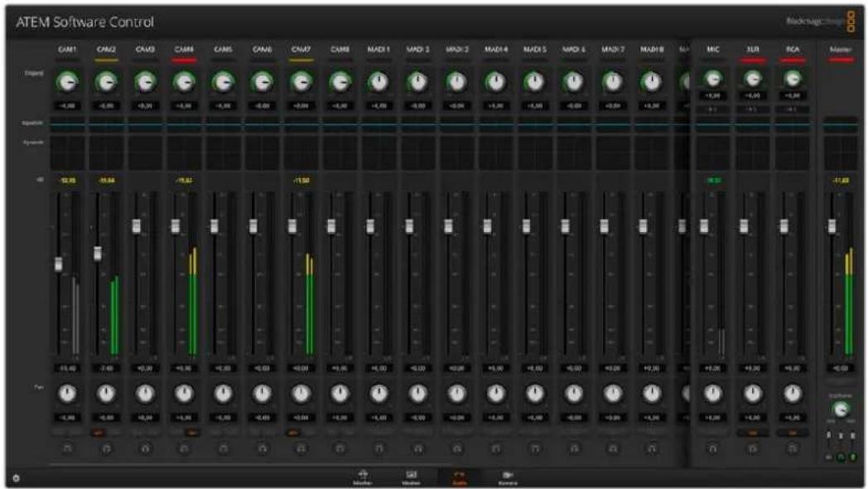Solo the XLR channel headphone icon
The height and width of the screenshot is (489, 868).
click(x=753, y=448)
